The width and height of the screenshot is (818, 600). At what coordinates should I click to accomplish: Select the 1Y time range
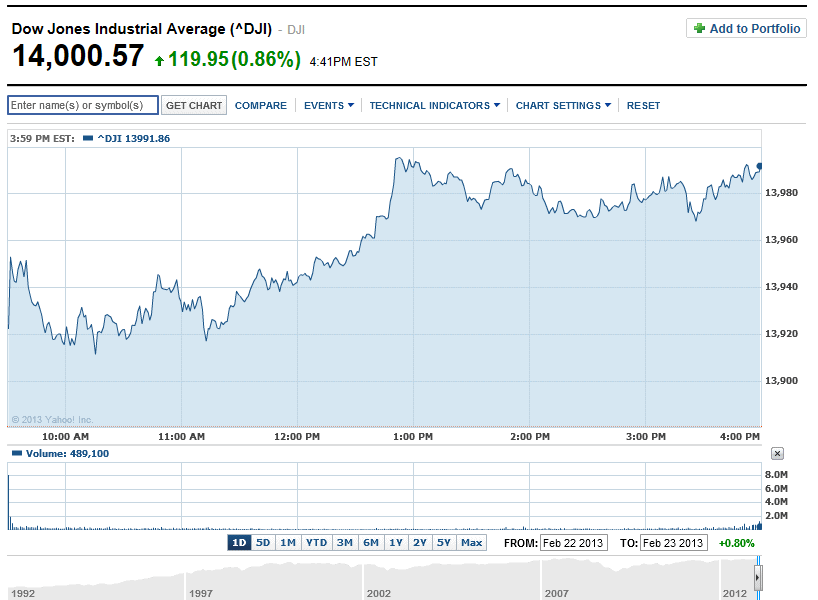396,543
